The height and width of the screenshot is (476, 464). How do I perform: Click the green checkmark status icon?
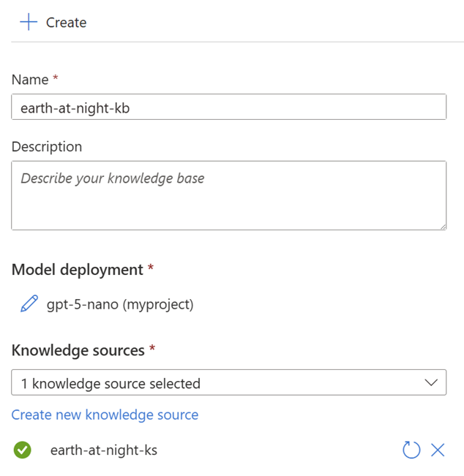[x=23, y=450]
